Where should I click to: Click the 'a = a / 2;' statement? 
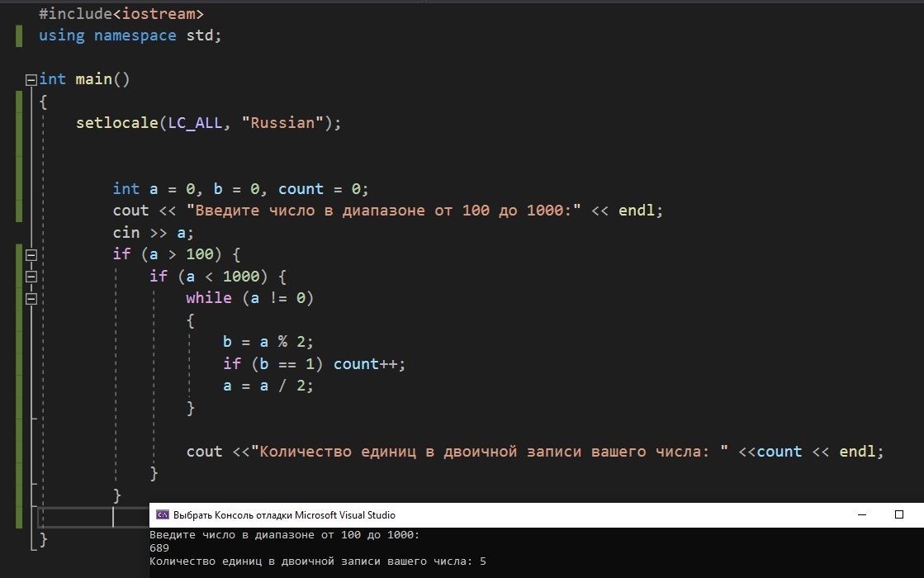pyautogui.click(x=268, y=386)
